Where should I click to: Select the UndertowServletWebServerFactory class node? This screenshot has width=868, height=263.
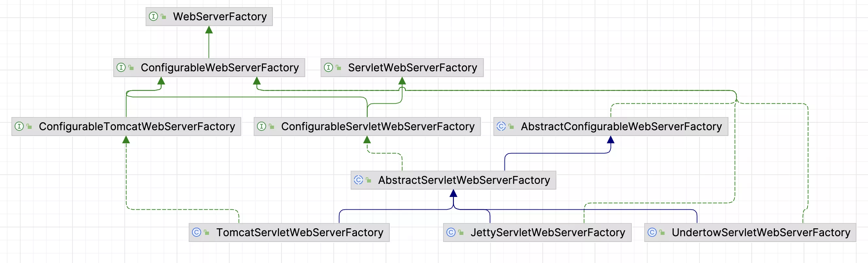point(750,232)
